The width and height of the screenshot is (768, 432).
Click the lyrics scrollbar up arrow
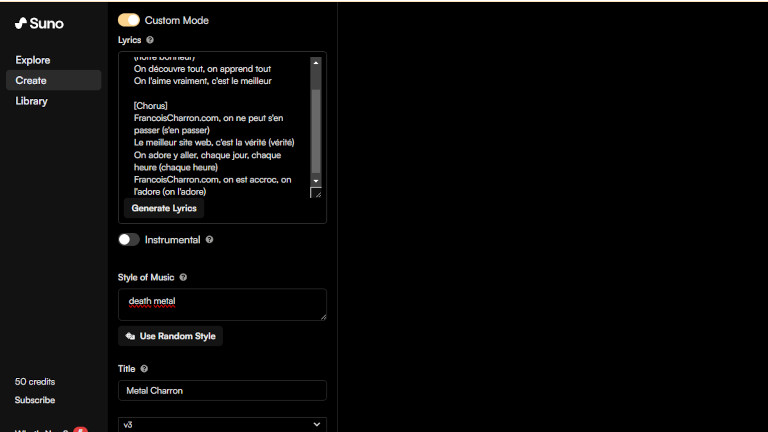tap(316, 62)
